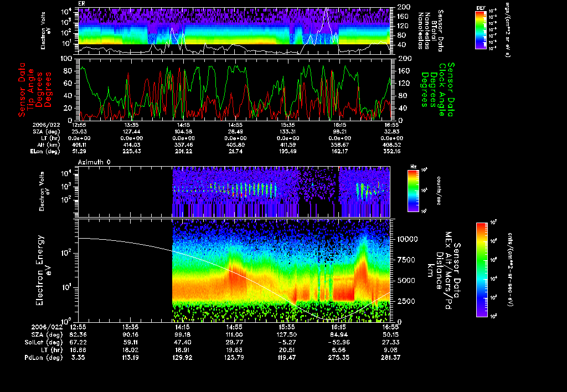Click the altitude value 411.59
567x392 pixels.
click(x=288, y=145)
